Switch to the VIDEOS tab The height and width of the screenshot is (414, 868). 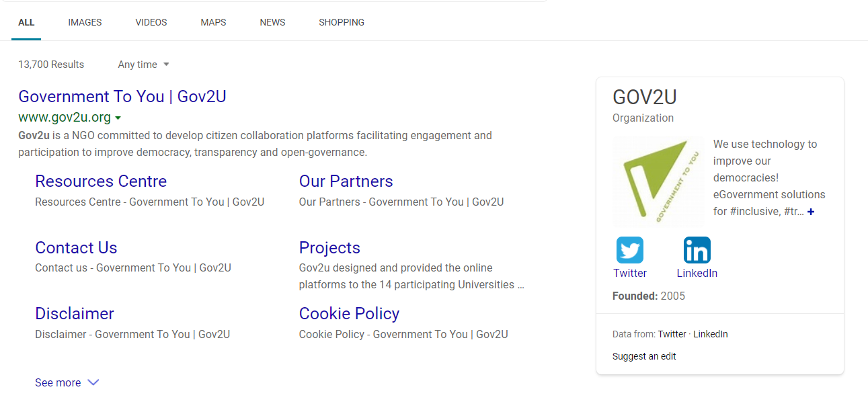(151, 22)
